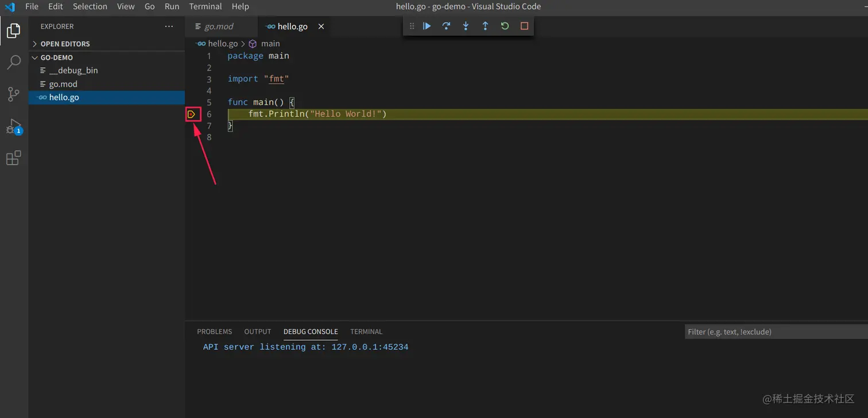Click hello.go in the breadcrumb

tap(223, 44)
